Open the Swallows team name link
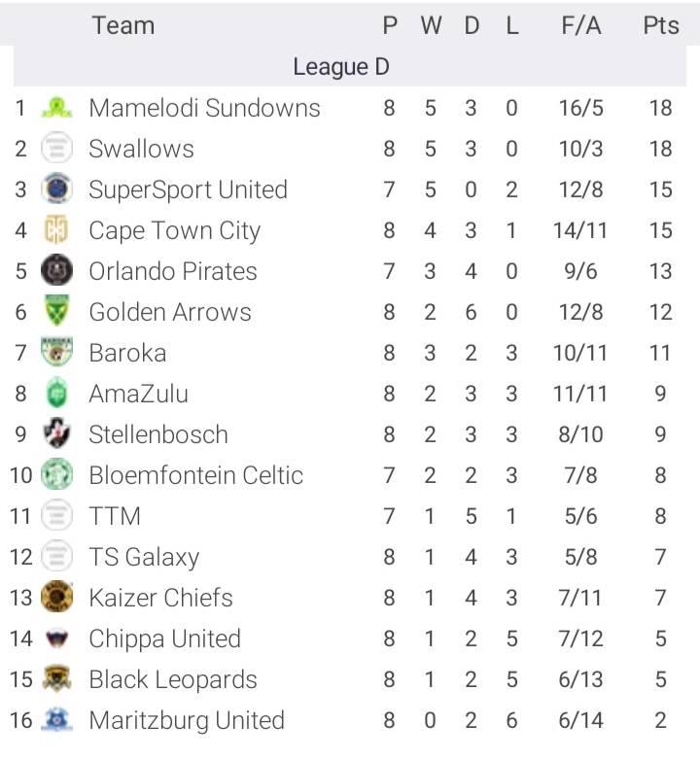The width and height of the screenshot is (700, 760). coord(142,149)
